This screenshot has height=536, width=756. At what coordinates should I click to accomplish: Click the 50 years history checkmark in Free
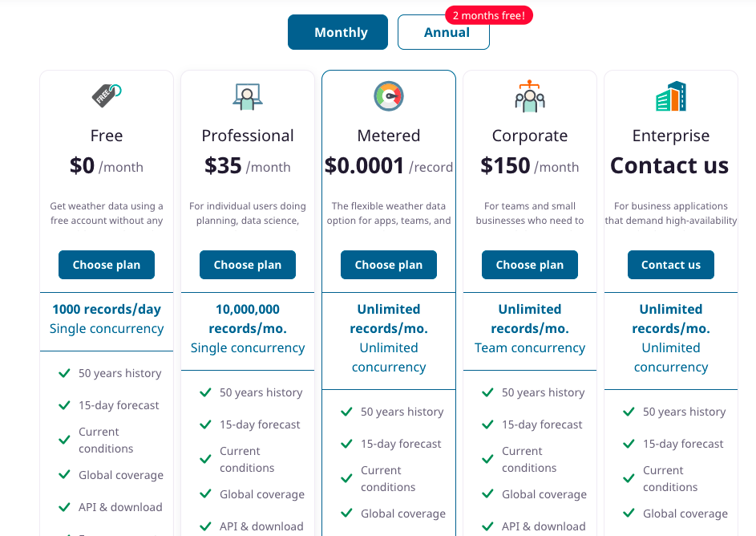[x=64, y=373]
